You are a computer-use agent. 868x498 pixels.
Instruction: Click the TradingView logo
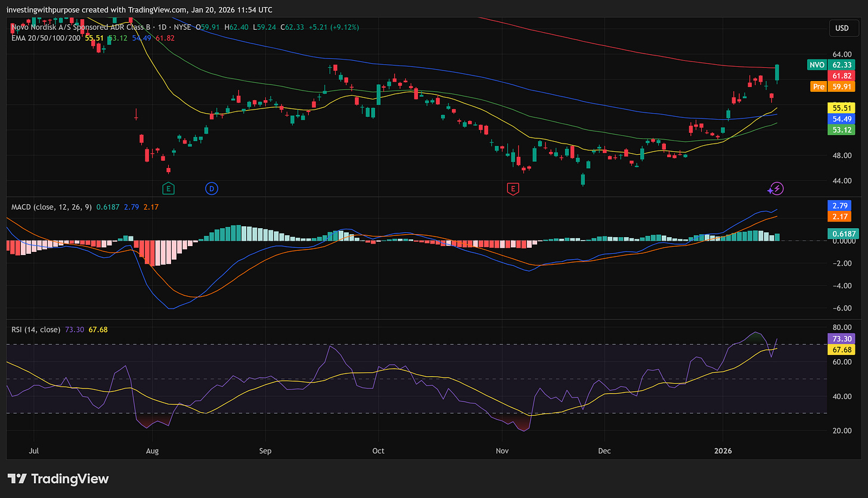tap(58, 478)
